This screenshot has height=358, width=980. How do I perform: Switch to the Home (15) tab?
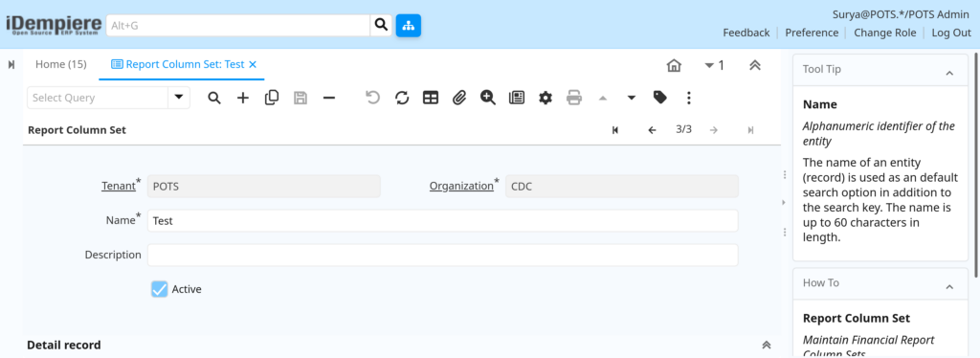pos(60,64)
